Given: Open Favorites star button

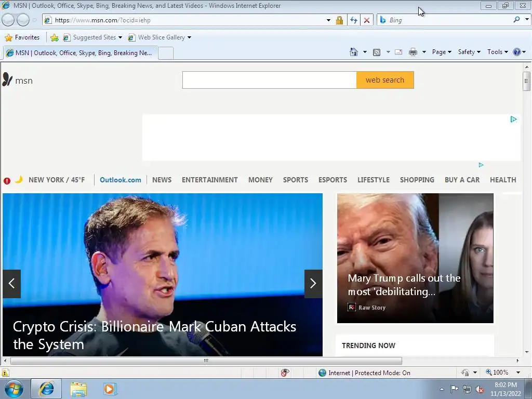Looking at the screenshot, I should [x=22, y=37].
